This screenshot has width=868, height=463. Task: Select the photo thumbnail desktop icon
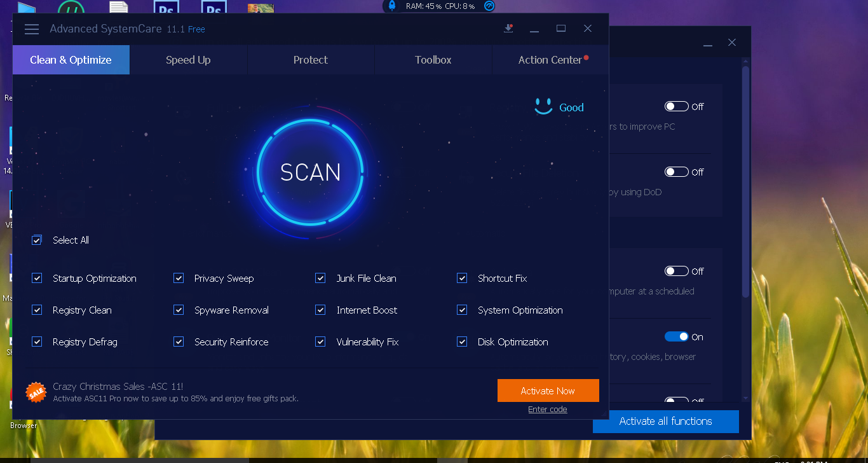[x=261, y=8]
